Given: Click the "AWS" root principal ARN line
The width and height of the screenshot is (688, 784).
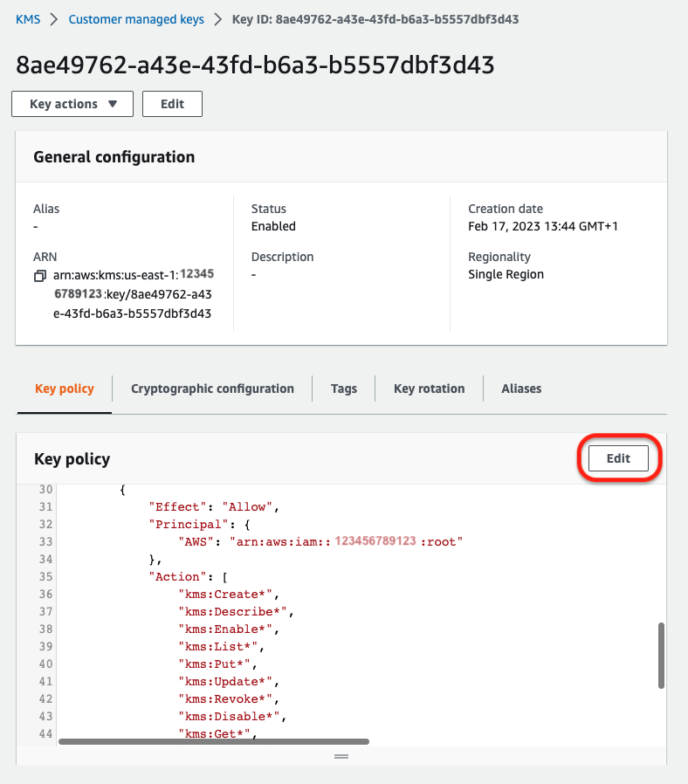Looking at the screenshot, I should [x=320, y=541].
